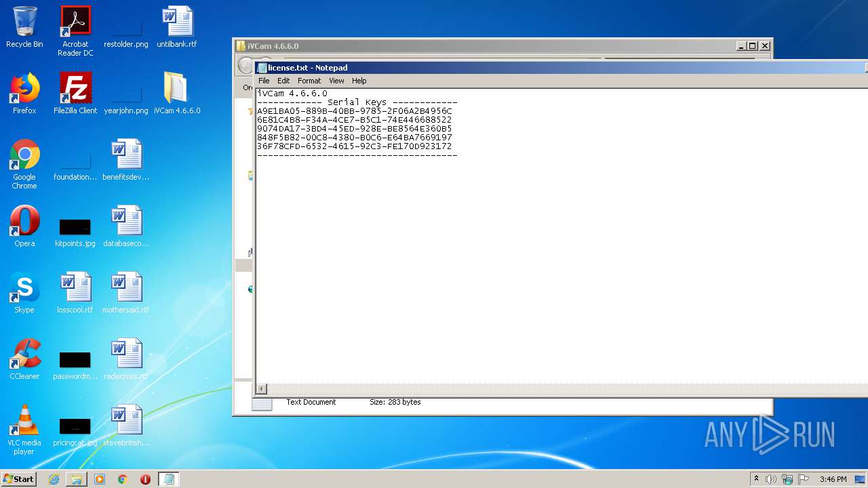The height and width of the screenshot is (488, 868).
Task: Click 'Text Document' type label
Action: pos(311,402)
